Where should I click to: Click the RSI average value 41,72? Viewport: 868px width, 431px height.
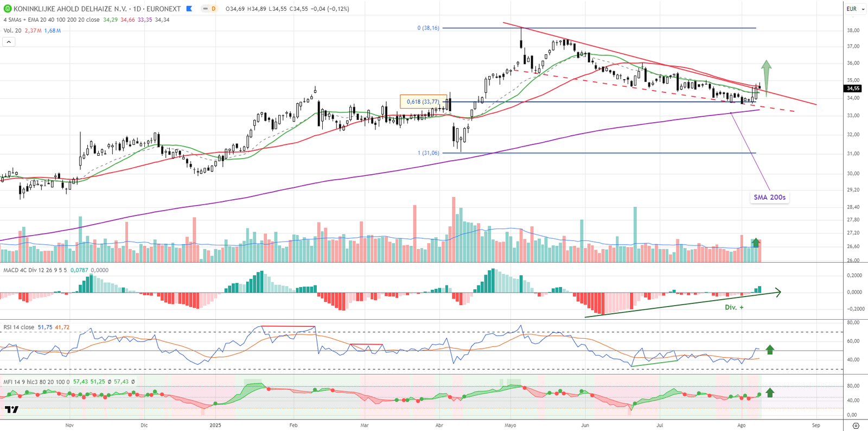pyautogui.click(x=62, y=327)
